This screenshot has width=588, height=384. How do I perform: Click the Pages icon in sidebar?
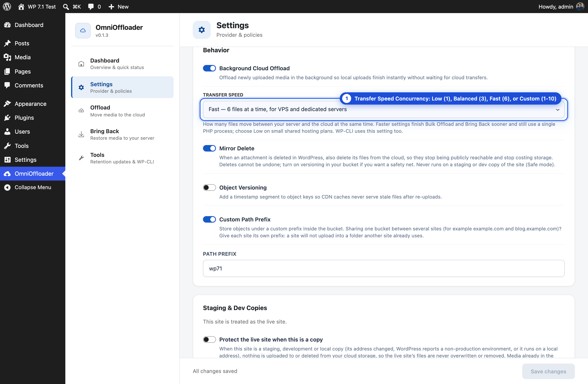click(x=7, y=71)
